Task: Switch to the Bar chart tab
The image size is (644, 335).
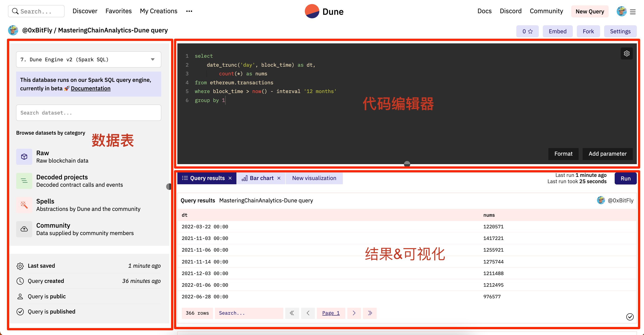Action: click(x=261, y=178)
